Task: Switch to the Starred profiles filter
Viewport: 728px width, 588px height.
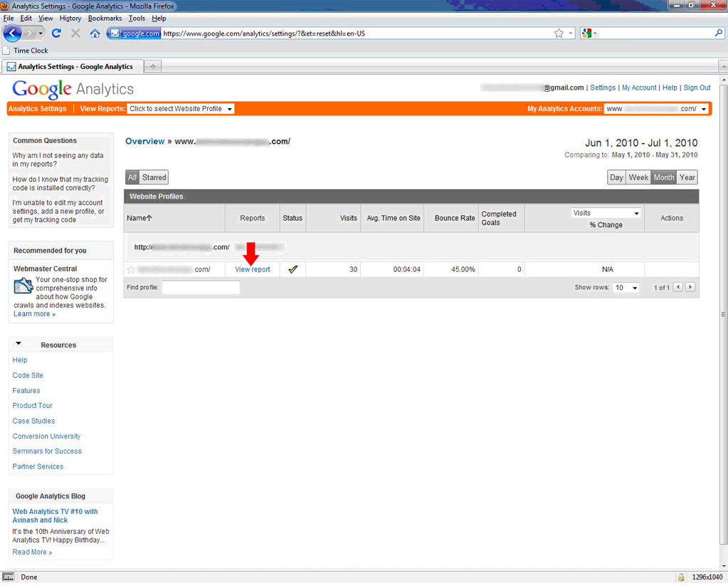Action: click(154, 177)
